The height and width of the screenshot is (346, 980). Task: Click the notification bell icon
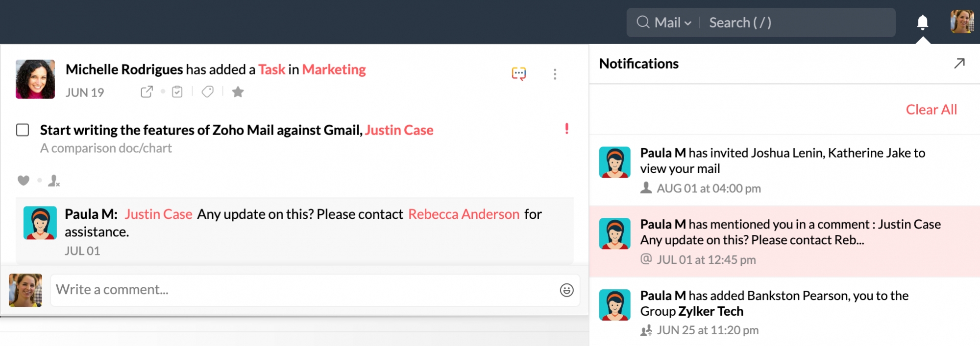click(922, 22)
